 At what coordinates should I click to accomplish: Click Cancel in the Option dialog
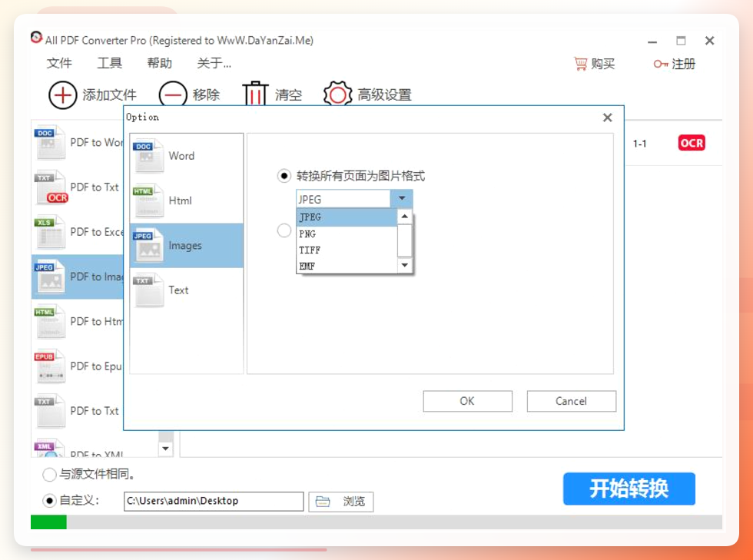point(571,401)
